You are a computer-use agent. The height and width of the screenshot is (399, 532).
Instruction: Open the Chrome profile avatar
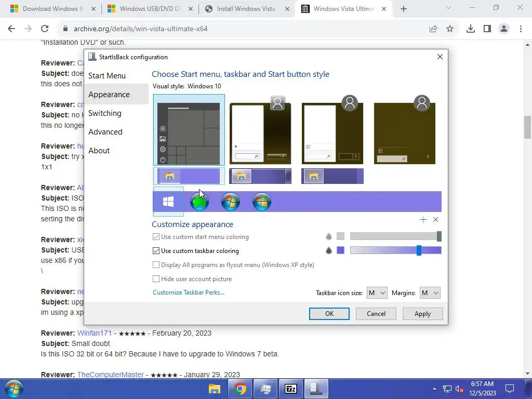click(x=504, y=29)
